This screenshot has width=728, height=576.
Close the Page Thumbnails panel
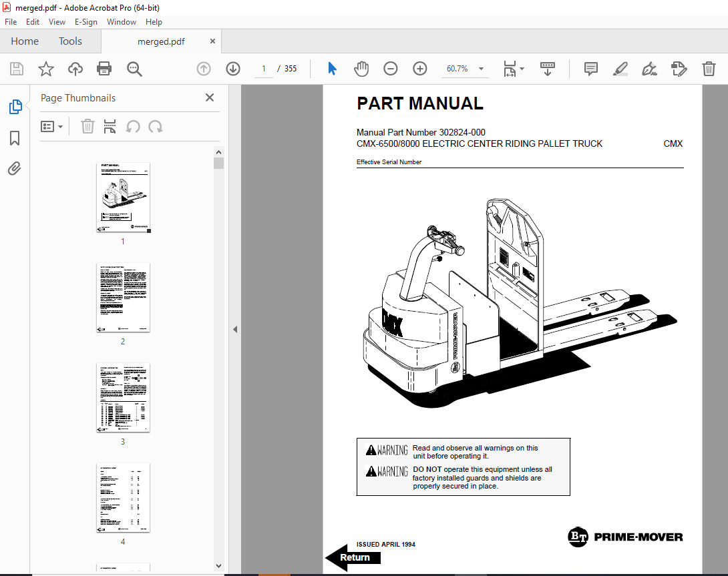click(x=210, y=97)
